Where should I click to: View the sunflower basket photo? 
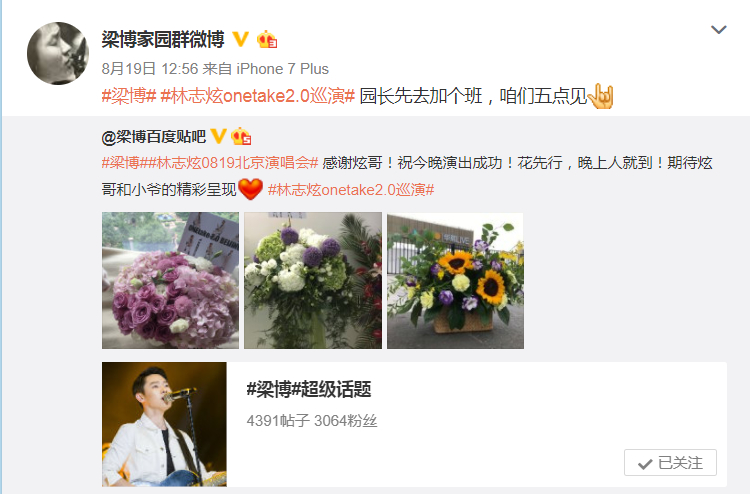(x=455, y=280)
